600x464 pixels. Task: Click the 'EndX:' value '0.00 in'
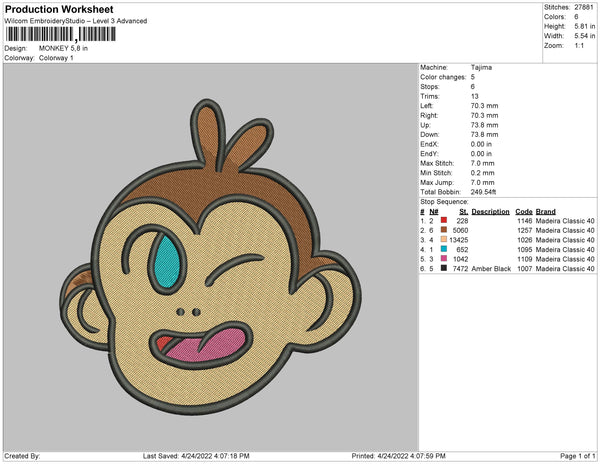pyautogui.click(x=481, y=144)
